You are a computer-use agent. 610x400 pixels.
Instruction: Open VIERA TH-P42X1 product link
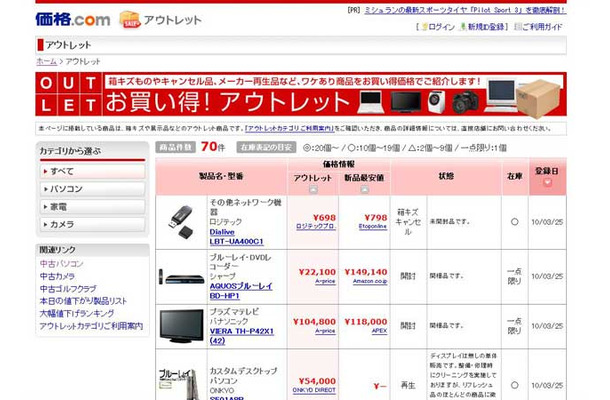(x=242, y=336)
